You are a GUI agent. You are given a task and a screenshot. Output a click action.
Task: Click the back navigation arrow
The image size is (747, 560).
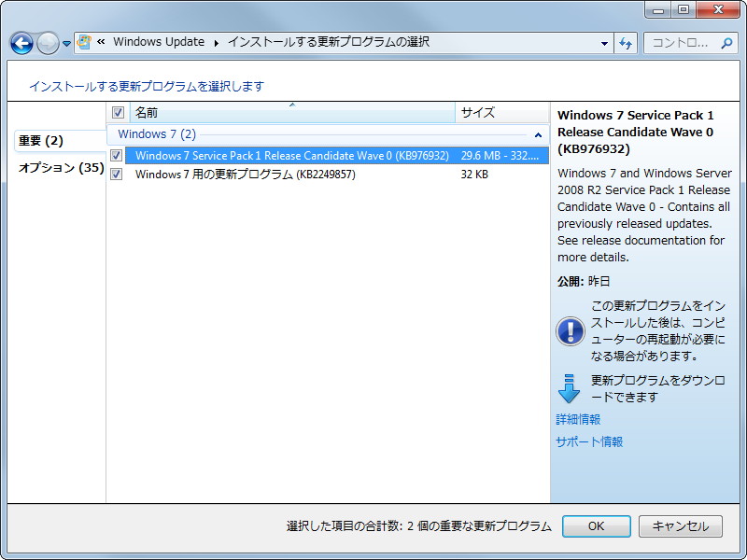(x=21, y=43)
